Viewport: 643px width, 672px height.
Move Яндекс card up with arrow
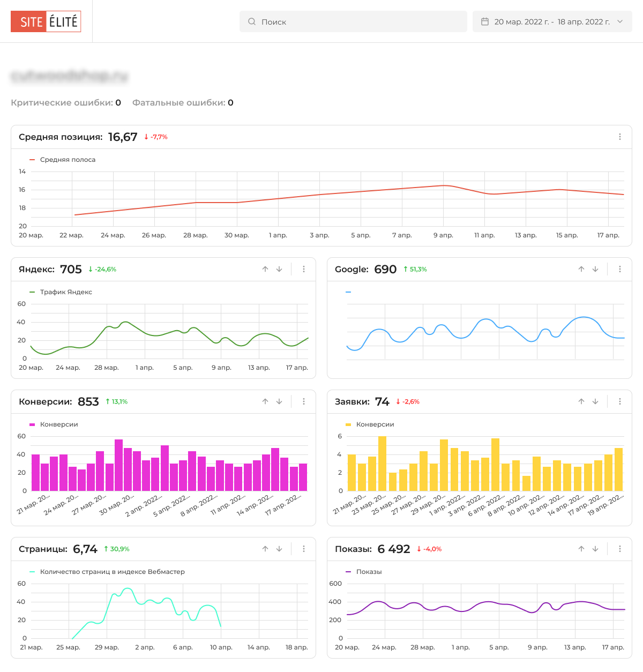[265, 269]
